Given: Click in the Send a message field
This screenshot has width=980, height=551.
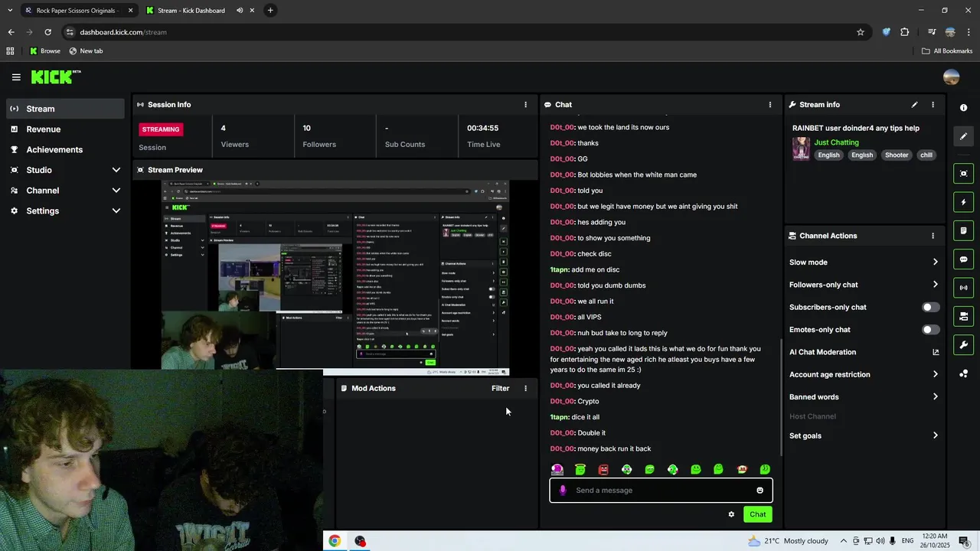Looking at the screenshot, I should (661, 491).
